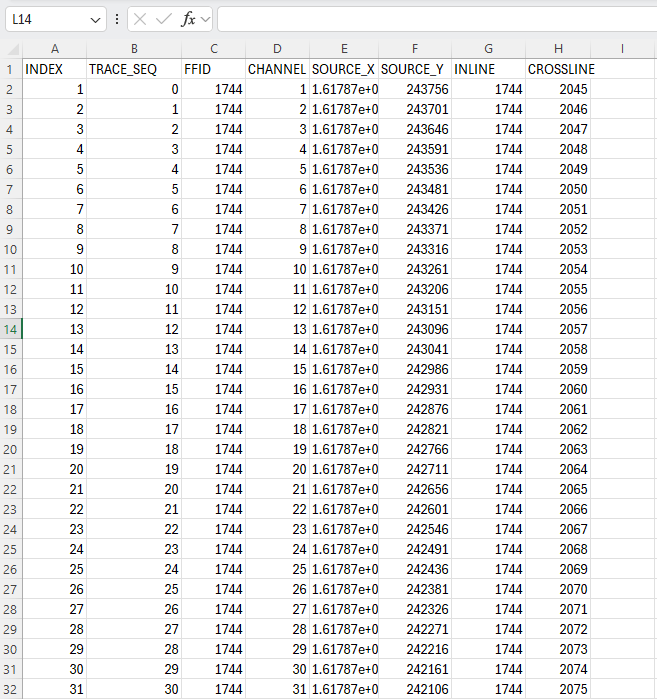Click the FFID header cell

click(x=214, y=70)
